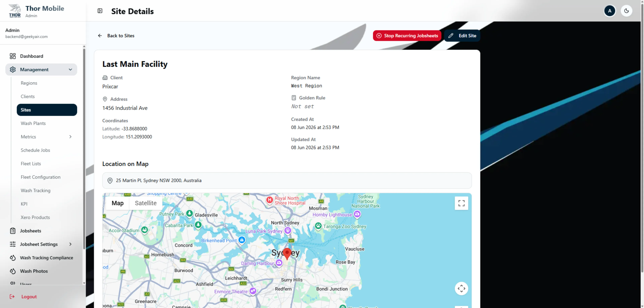
Task: Click the location pin icon in address field
Action: 110,181
